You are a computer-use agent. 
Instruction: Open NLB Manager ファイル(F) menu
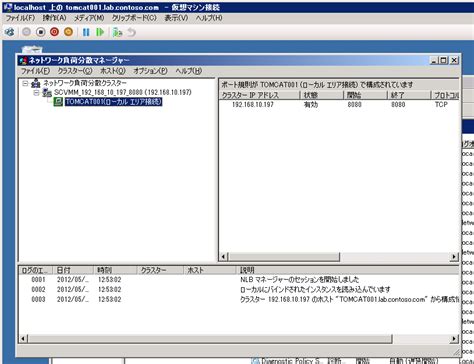point(35,71)
